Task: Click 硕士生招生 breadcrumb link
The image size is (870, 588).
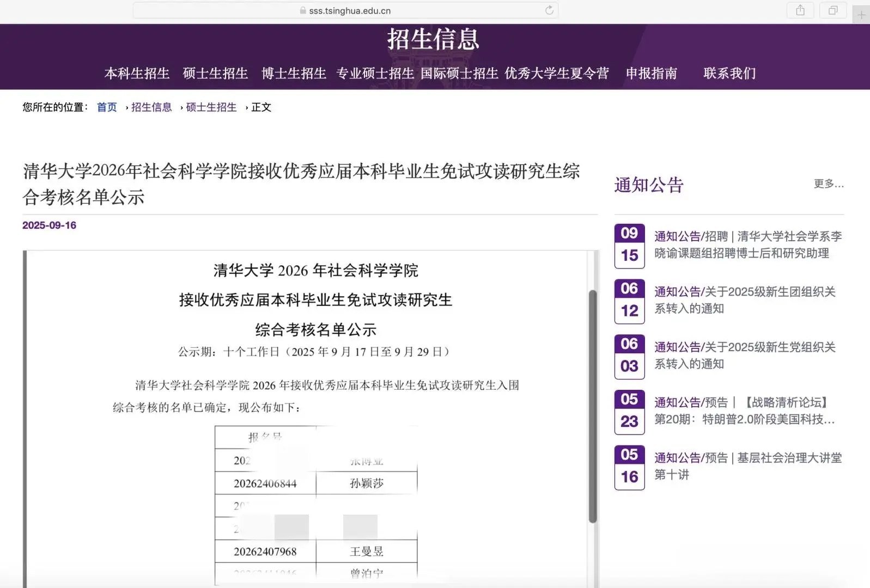Action: (x=211, y=107)
